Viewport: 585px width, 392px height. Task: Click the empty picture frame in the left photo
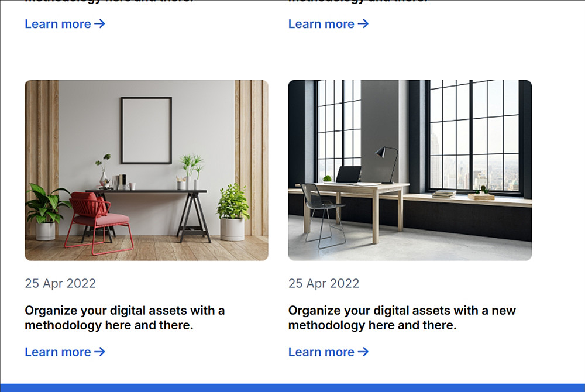(x=146, y=130)
